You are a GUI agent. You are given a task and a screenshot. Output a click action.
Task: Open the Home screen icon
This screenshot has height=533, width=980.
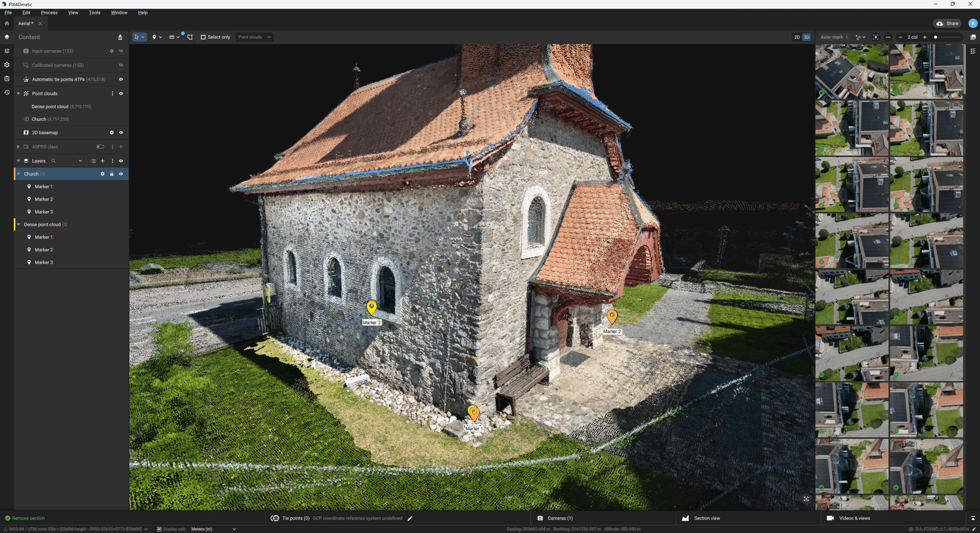coord(7,23)
